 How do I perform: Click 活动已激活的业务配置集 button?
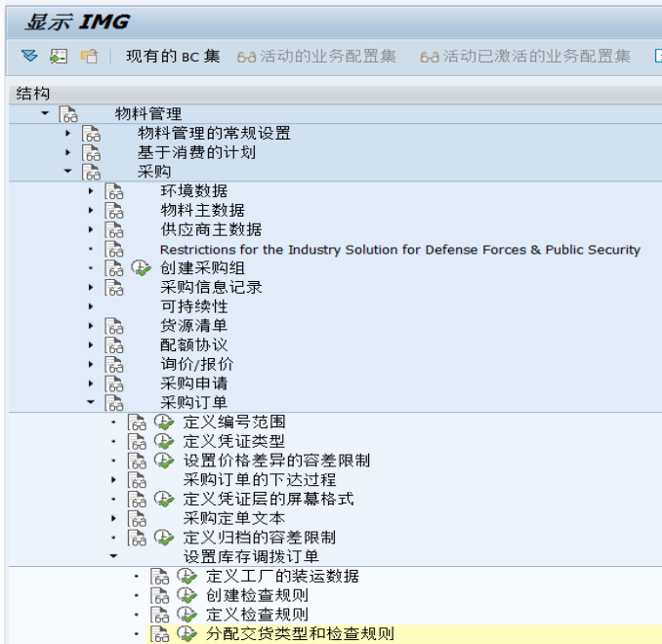(x=525, y=57)
